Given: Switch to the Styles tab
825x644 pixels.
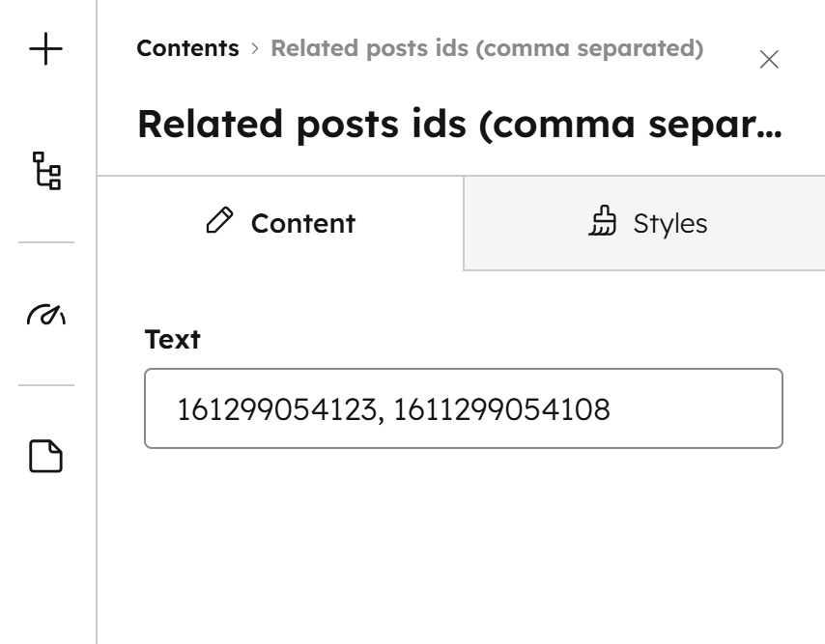Looking at the screenshot, I should pos(647,223).
